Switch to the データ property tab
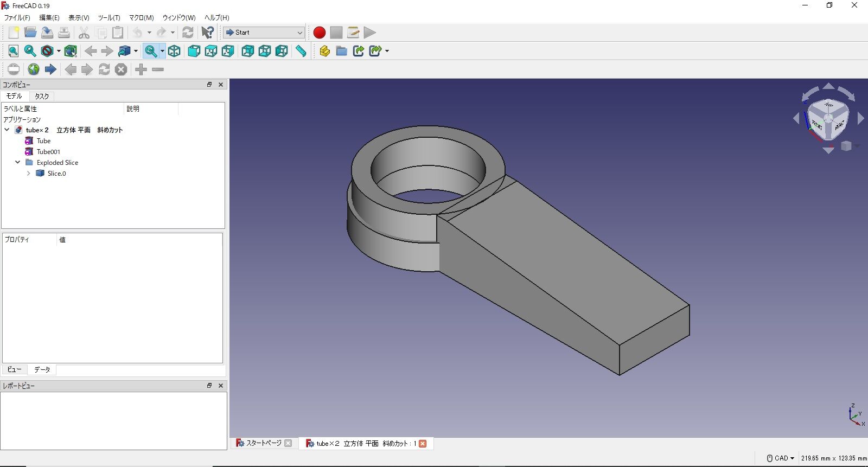868x467 pixels. tap(42, 369)
